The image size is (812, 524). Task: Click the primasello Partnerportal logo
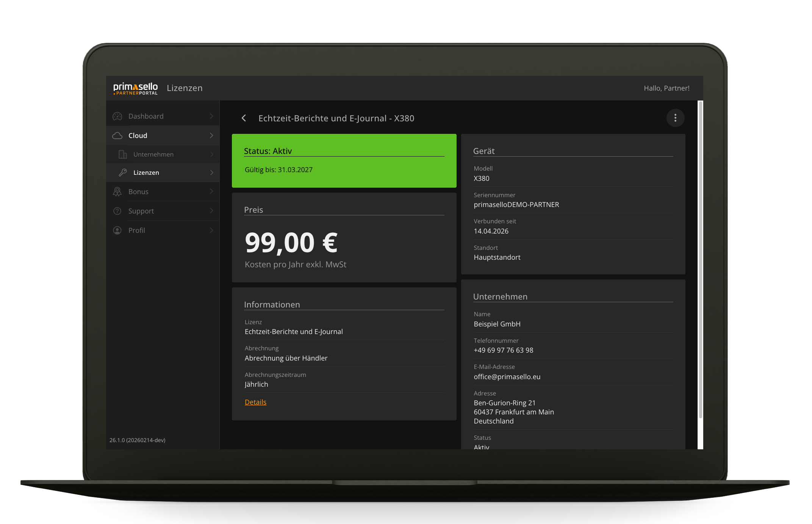(135, 88)
